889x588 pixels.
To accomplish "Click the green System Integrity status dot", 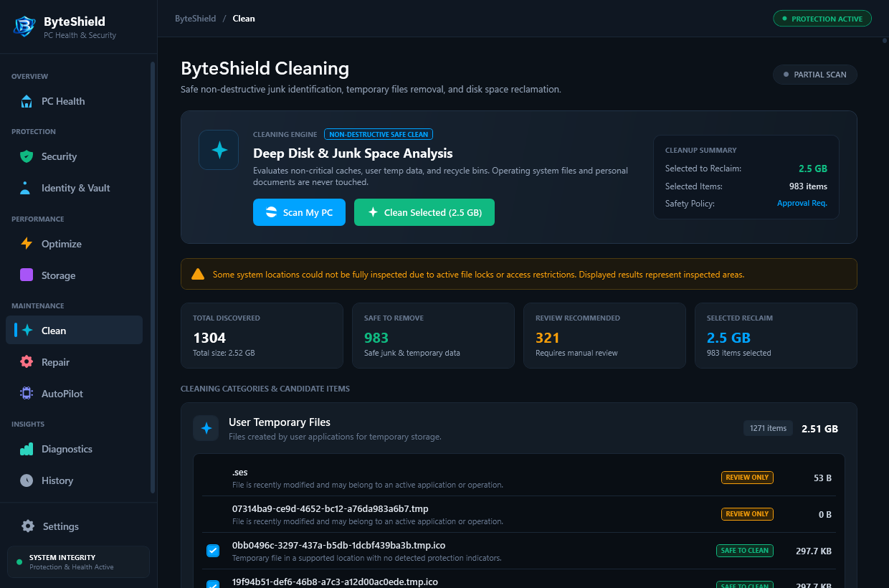I will point(19,561).
